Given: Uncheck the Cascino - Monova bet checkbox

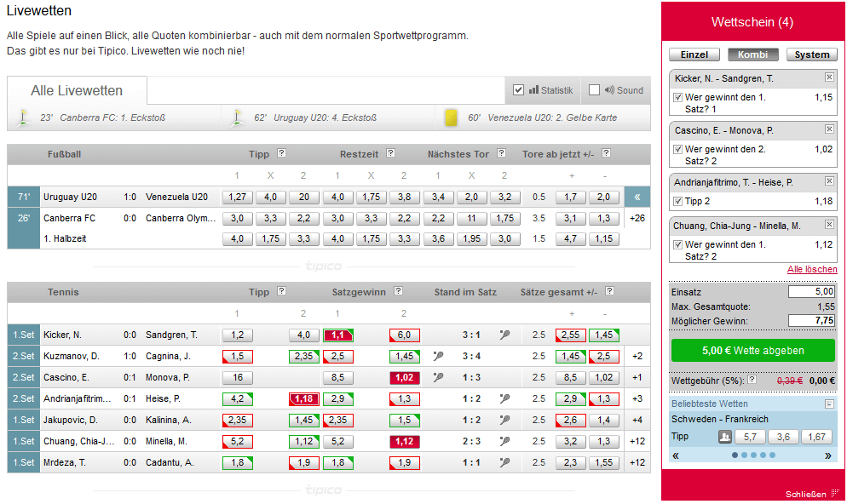Looking at the screenshot, I should tap(678, 150).
